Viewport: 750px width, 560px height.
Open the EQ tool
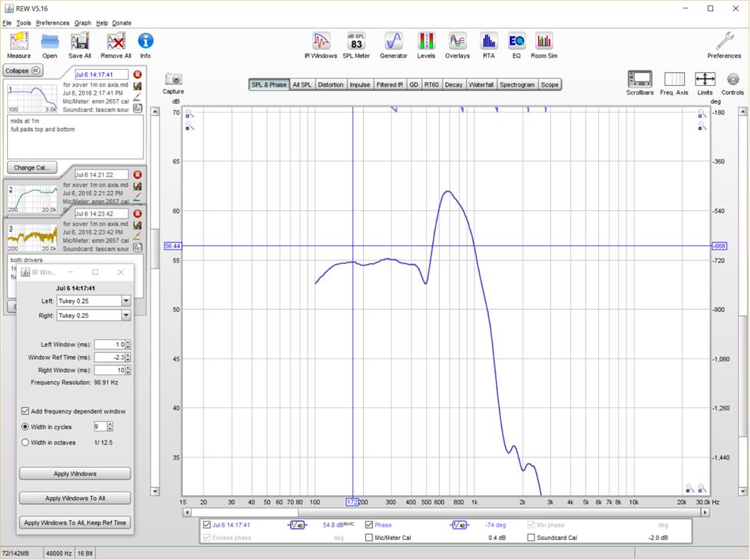coord(516,45)
